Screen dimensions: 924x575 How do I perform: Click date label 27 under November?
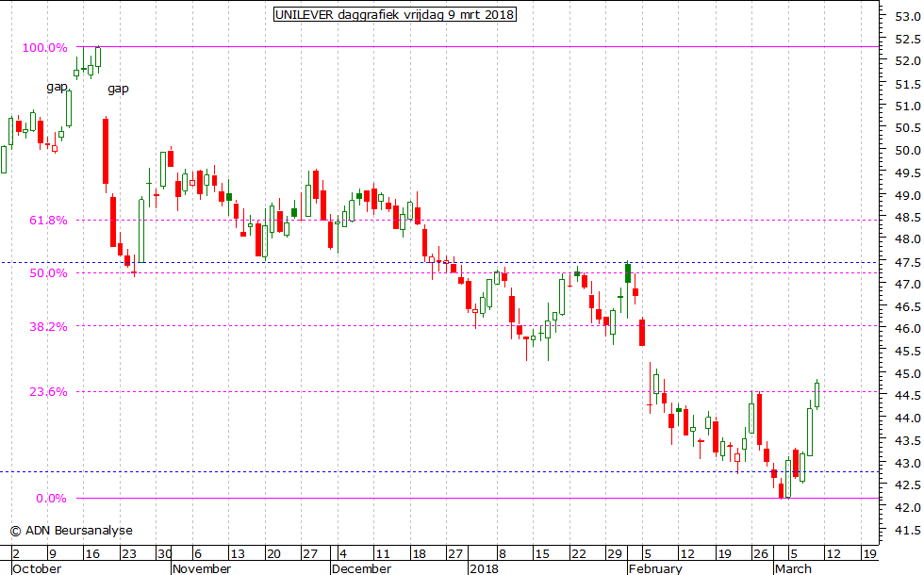[x=310, y=554]
